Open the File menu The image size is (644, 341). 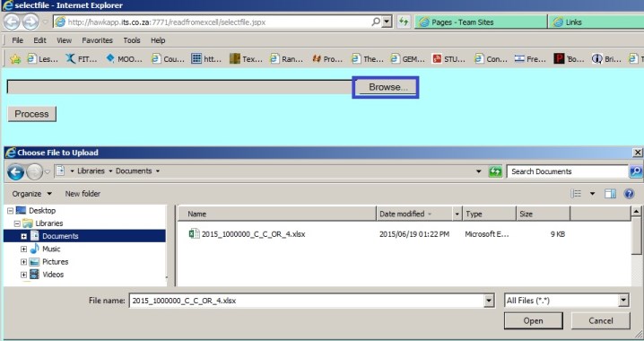click(17, 40)
